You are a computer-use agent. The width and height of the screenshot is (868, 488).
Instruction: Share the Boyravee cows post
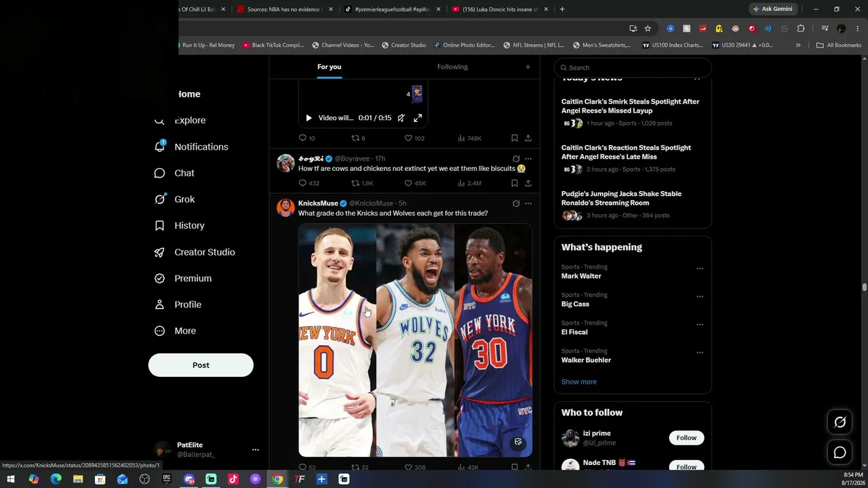(x=528, y=183)
